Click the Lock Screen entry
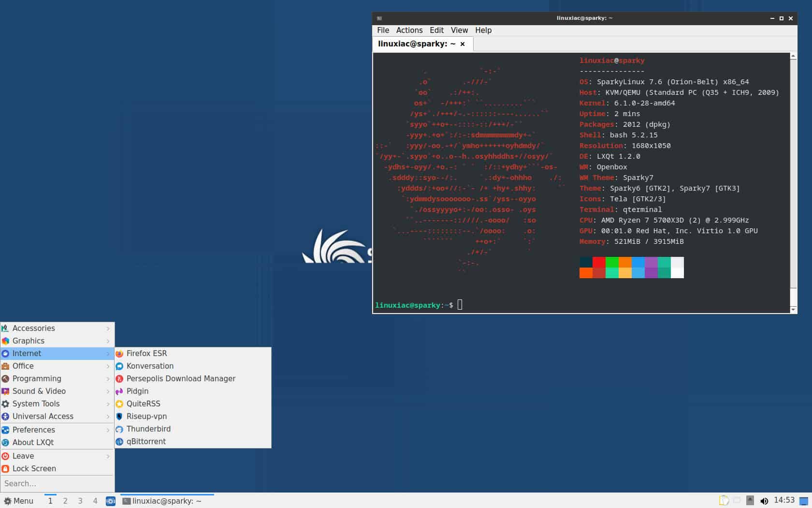This screenshot has width=812, height=508. pyautogui.click(x=33, y=468)
